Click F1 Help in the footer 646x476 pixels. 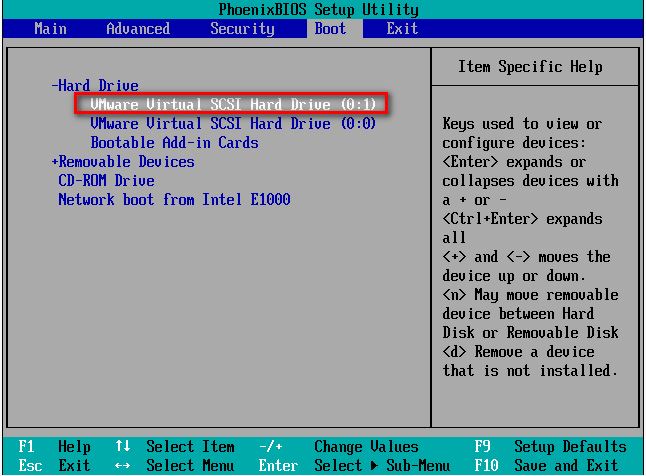point(54,446)
